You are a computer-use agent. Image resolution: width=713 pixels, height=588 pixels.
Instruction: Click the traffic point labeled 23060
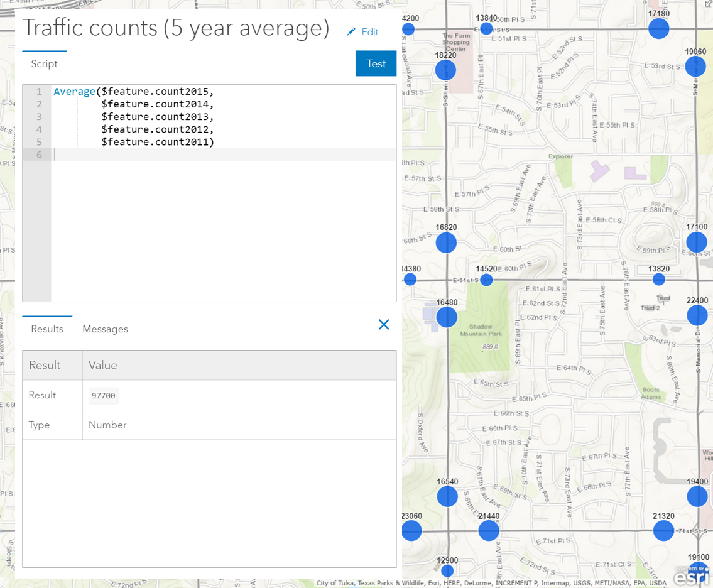pos(411,531)
